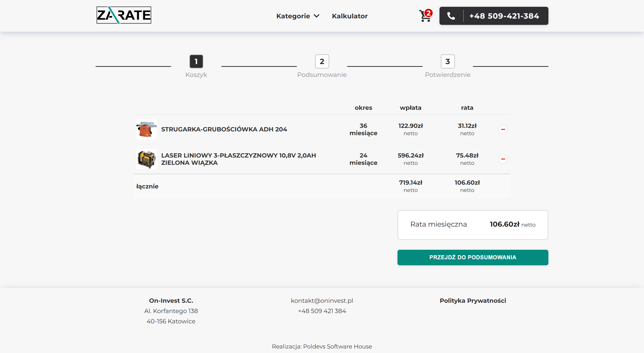
Task: Click footer phone number +48 509 421 384
Action: click(322, 311)
